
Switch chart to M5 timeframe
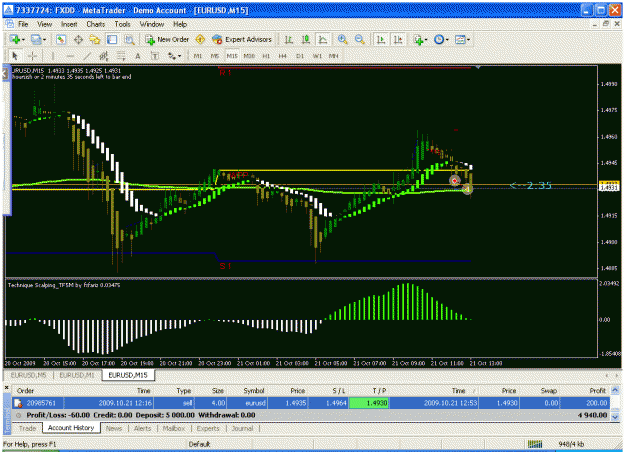215,56
